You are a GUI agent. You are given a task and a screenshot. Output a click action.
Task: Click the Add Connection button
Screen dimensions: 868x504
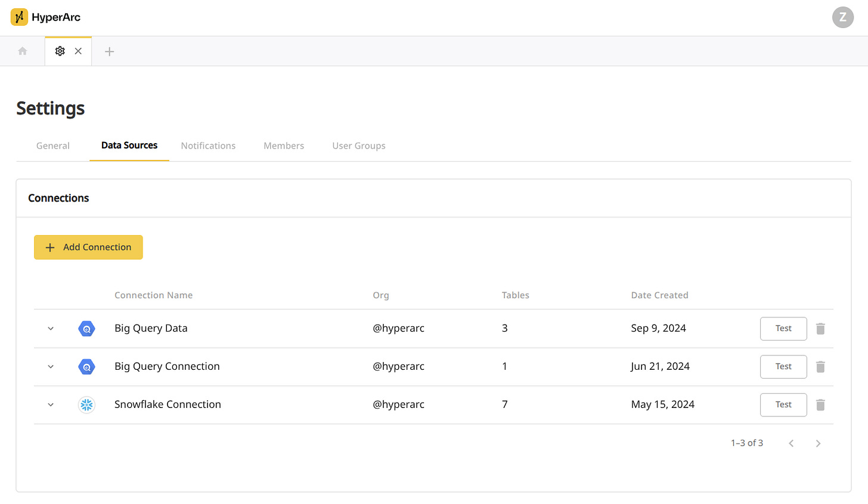pyautogui.click(x=88, y=247)
